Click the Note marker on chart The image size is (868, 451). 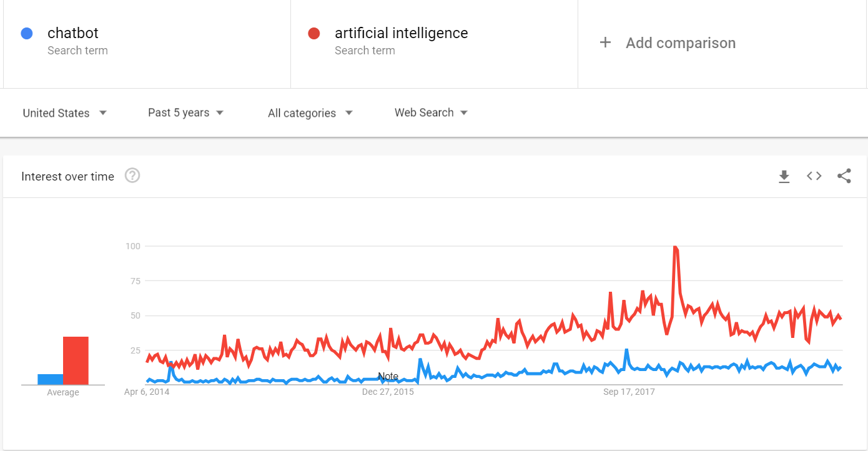pyautogui.click(x=388, y=376)
